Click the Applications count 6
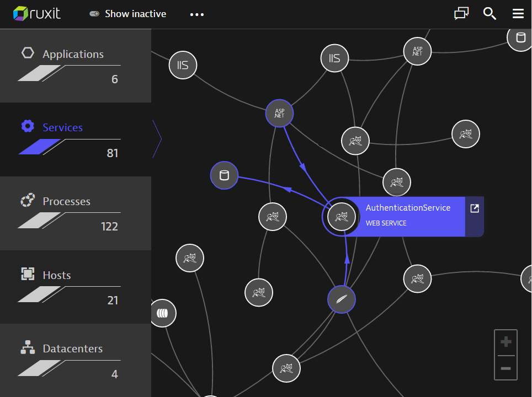The height and width of the screenshot is (397, 532). (115, 79)
